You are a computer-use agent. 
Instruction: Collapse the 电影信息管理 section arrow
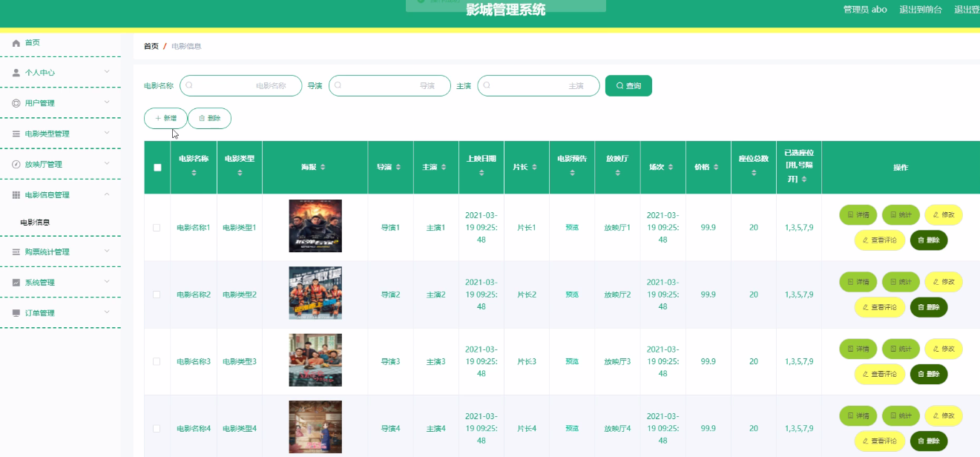tap(107, 194)
